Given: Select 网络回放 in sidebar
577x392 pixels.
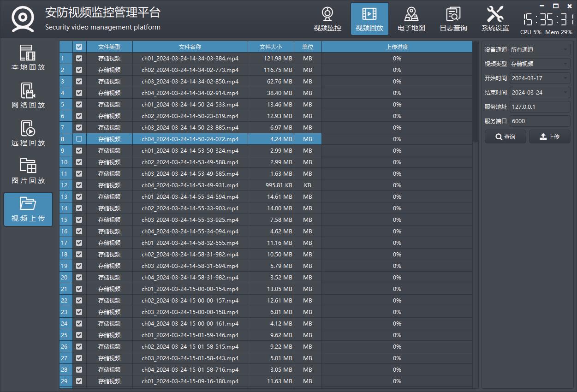Looking at the screenshot, I should tap(28, 96).
